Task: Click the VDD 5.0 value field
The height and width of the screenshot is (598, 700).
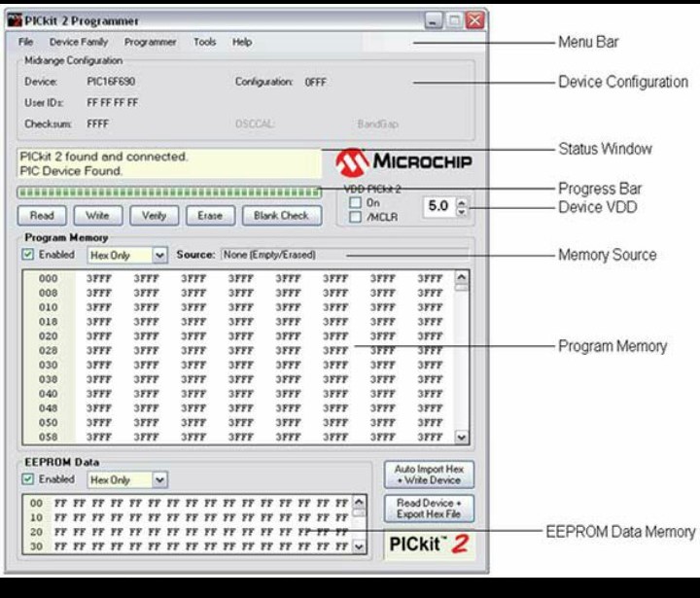Action: click(x=439, y=207)
